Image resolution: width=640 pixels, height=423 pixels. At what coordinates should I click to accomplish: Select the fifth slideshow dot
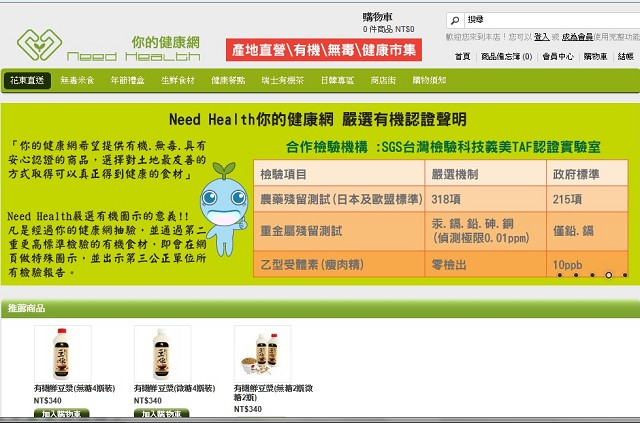(x=625, y=275)
